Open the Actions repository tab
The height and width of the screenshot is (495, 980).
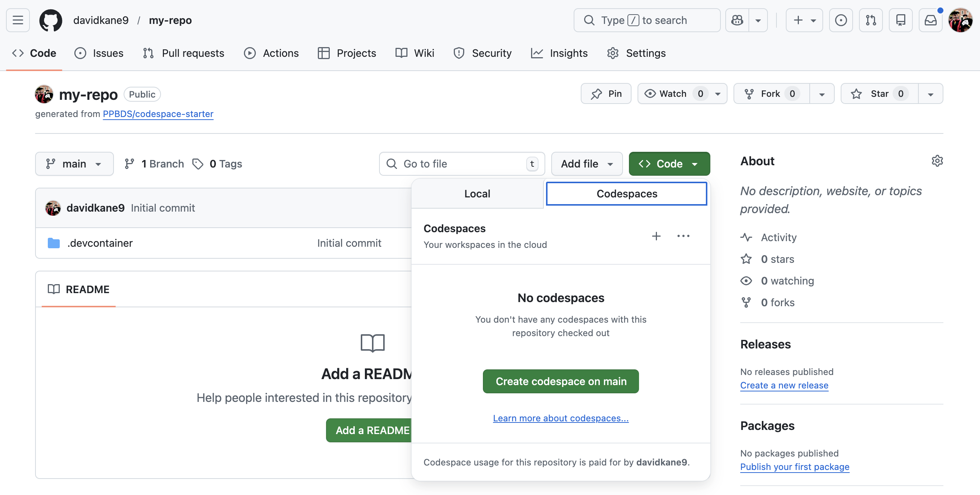(271, 53)
